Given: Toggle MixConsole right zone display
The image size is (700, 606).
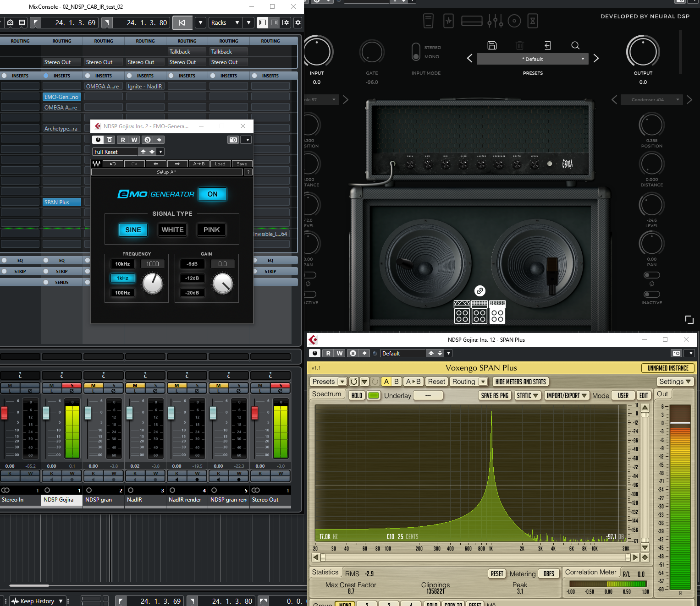Looking at the screenshot, I should [274, 22].
